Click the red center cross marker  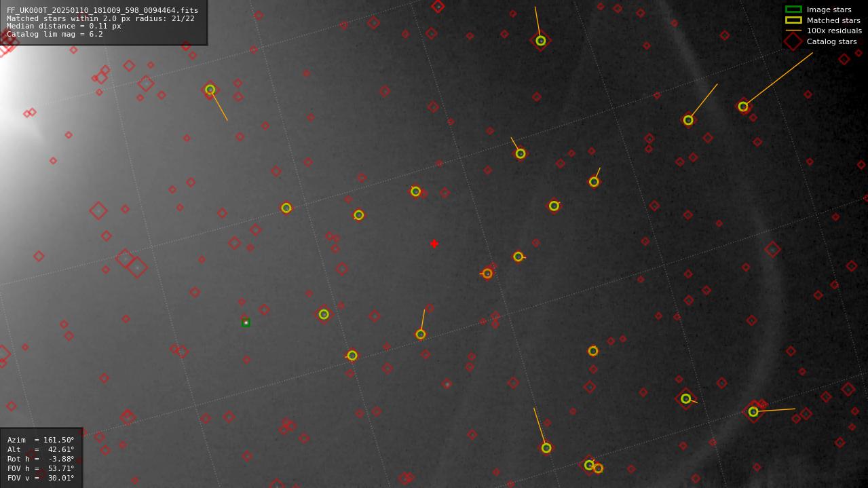click(x=434, y=244)
